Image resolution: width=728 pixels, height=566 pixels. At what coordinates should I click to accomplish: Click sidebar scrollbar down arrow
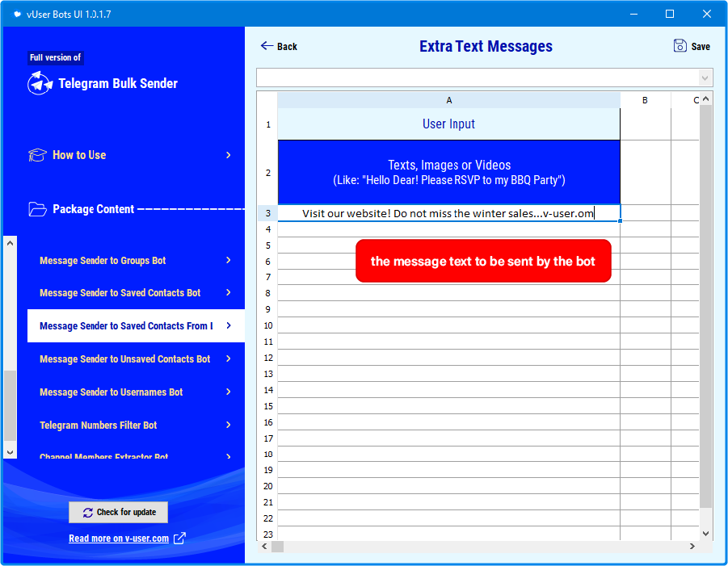(x=11, y=452)
